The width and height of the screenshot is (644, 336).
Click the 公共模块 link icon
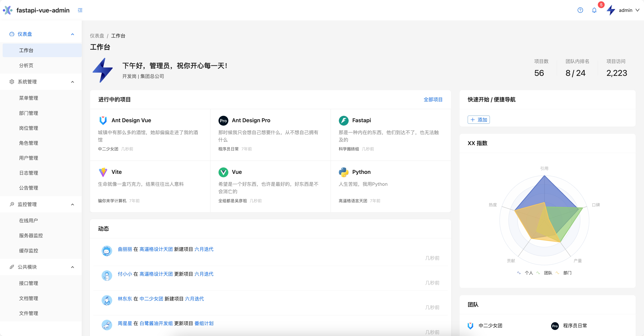coord(12,267)
